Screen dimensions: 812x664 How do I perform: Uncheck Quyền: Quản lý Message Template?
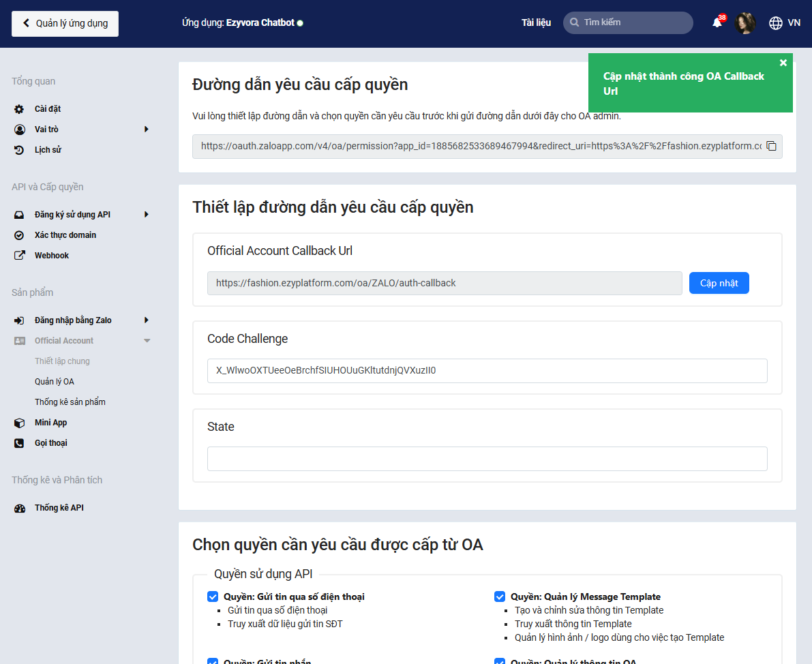coord(500,597)
